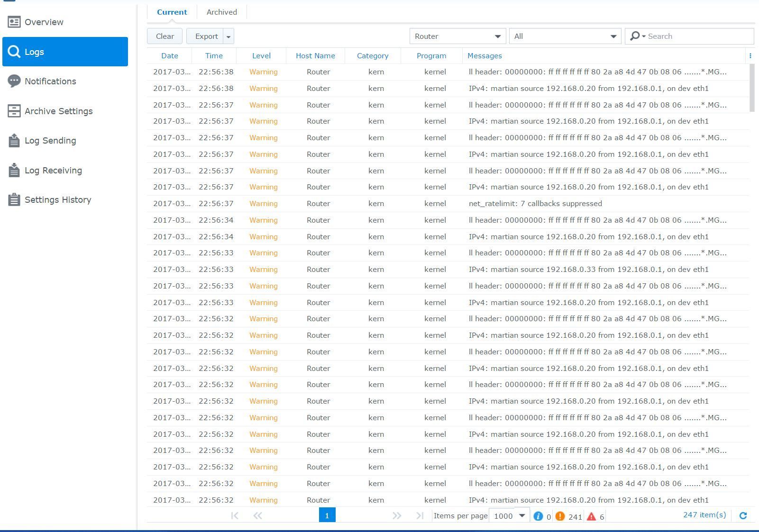Click into the Search field

(697, 36)
